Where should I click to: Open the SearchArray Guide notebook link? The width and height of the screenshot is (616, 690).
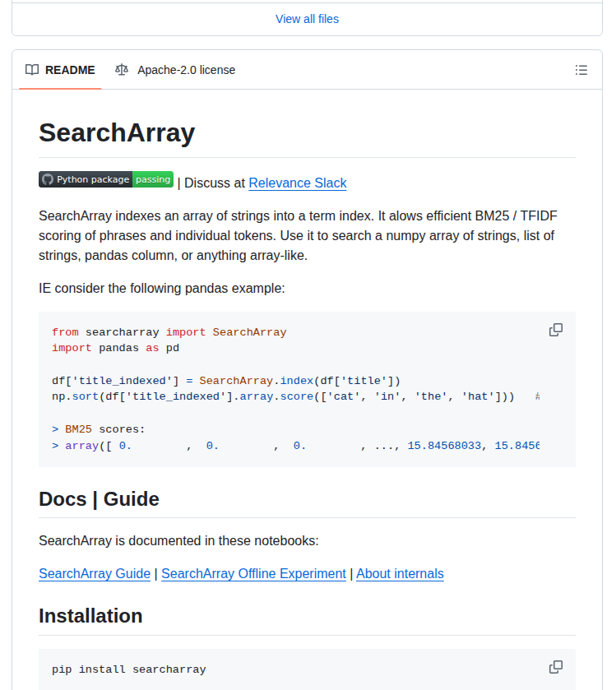(95, 573)
